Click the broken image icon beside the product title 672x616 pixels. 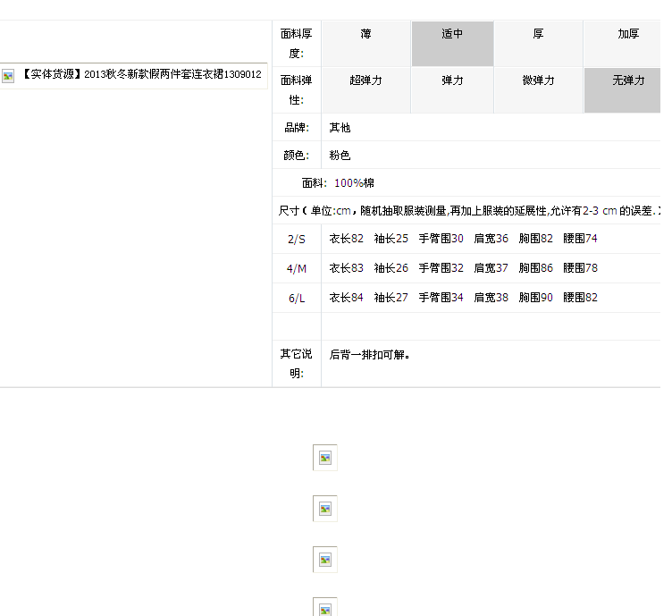pyautogui.click(x=8, y=76)
